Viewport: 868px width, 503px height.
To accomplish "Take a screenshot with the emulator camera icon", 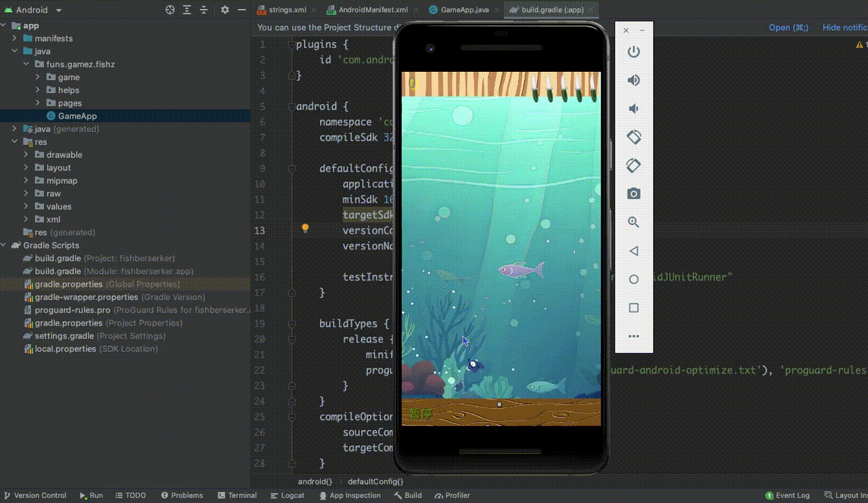I will [634, 193].
